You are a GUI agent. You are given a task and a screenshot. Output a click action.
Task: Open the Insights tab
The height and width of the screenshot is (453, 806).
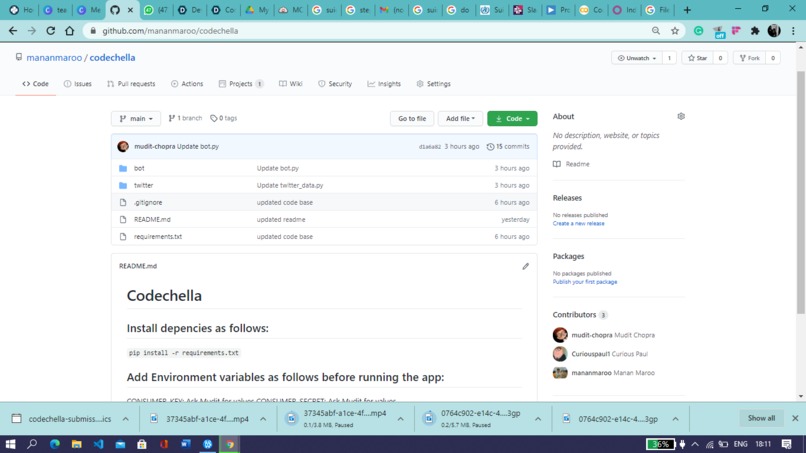pyautogui.click(x=384, y=84)
